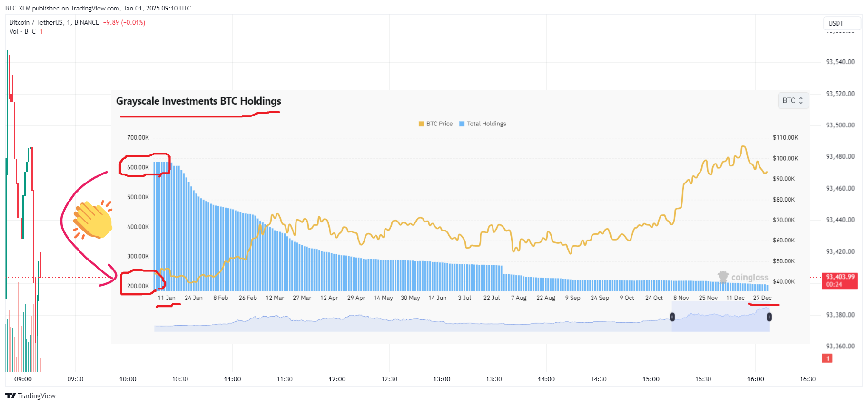Click the Vol · BTC indicator label

(22, 31)
